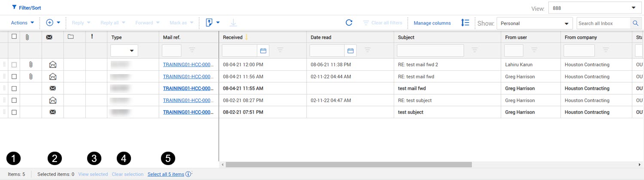Open the View 888 dropdown
This screenshot has height=180, width=644.
[595, 8]
